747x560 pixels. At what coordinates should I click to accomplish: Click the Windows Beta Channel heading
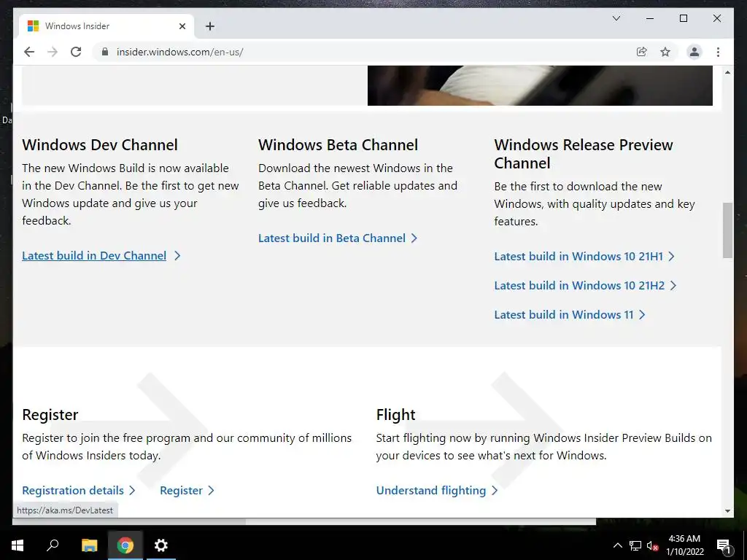338,145
